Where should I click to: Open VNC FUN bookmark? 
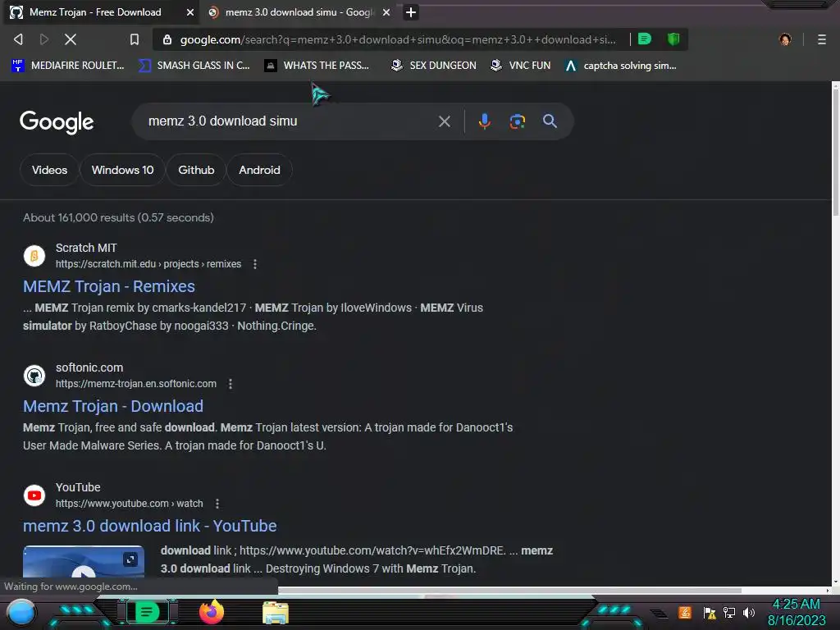[x=521, y=66]
